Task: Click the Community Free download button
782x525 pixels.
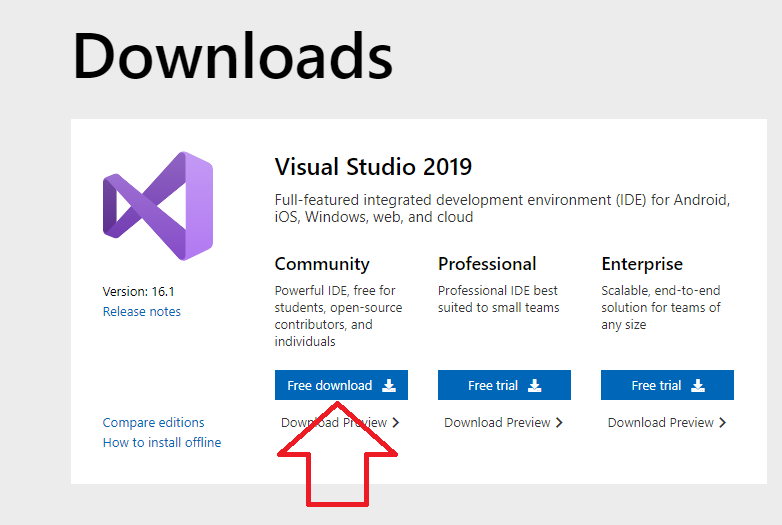Action: coord(341,385)
